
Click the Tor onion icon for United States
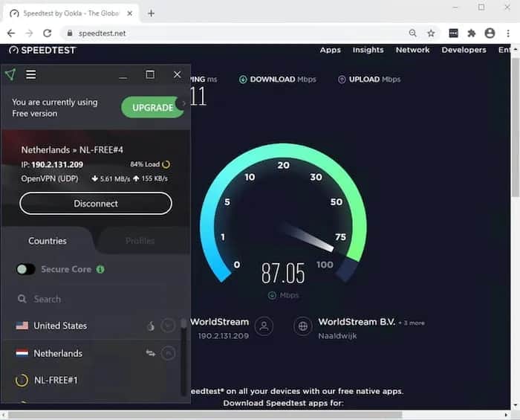pos(151,326)
